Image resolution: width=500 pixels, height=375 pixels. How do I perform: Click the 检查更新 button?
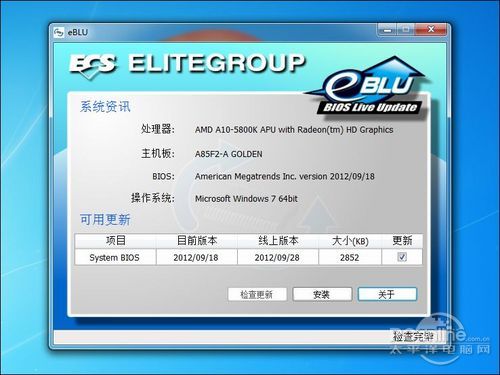pyautogui.click(x=257, y=294)
